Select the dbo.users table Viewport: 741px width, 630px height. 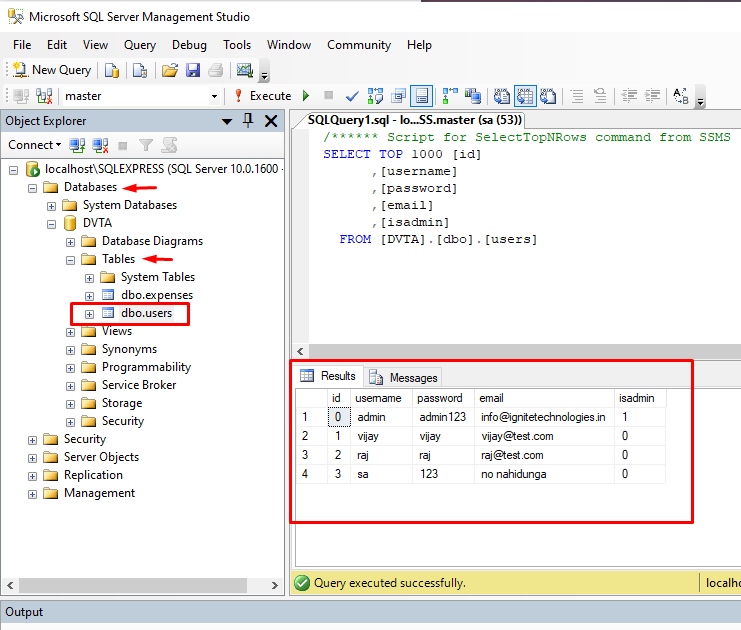[146, 313]
